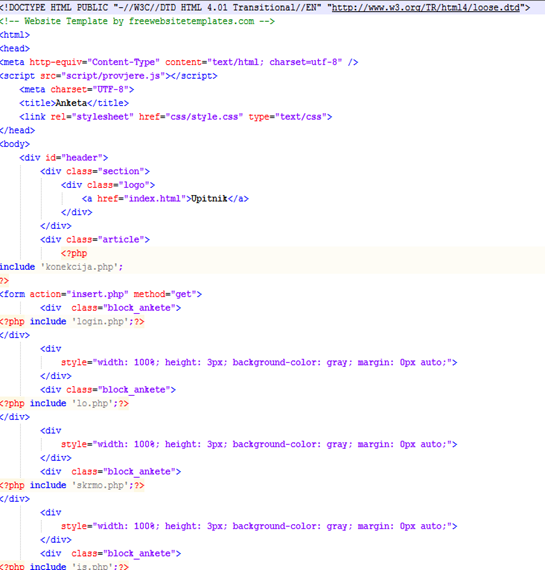This screenshot has height=570, width=545.
Task: Click the 'lo.php' include statement
Action: click(64, 403)
